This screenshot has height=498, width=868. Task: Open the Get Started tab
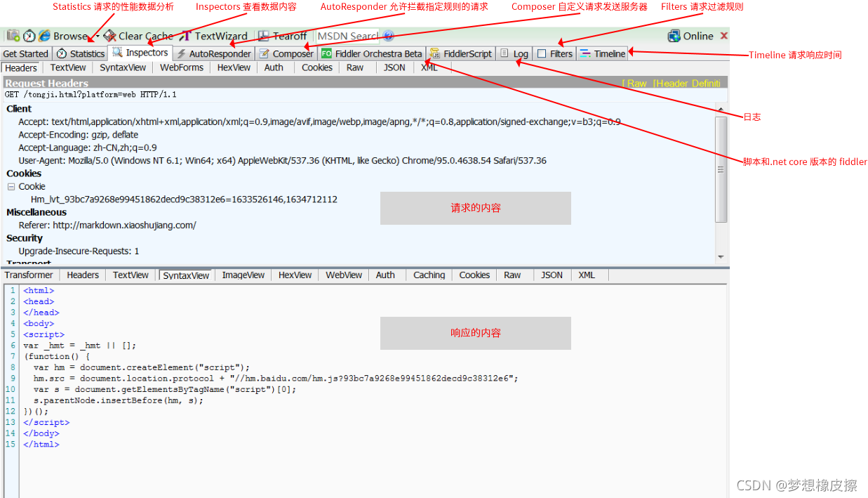26,53
